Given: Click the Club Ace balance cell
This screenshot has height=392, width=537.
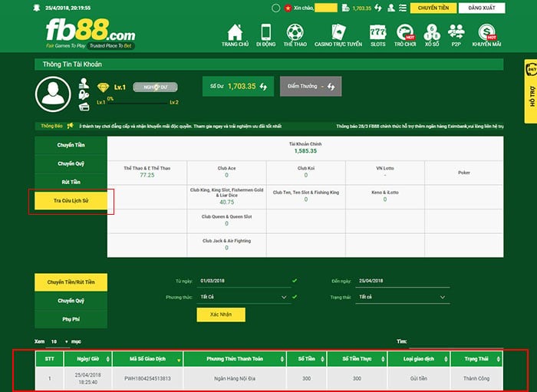Looking at the screenshot, I should tap(227, 173).
